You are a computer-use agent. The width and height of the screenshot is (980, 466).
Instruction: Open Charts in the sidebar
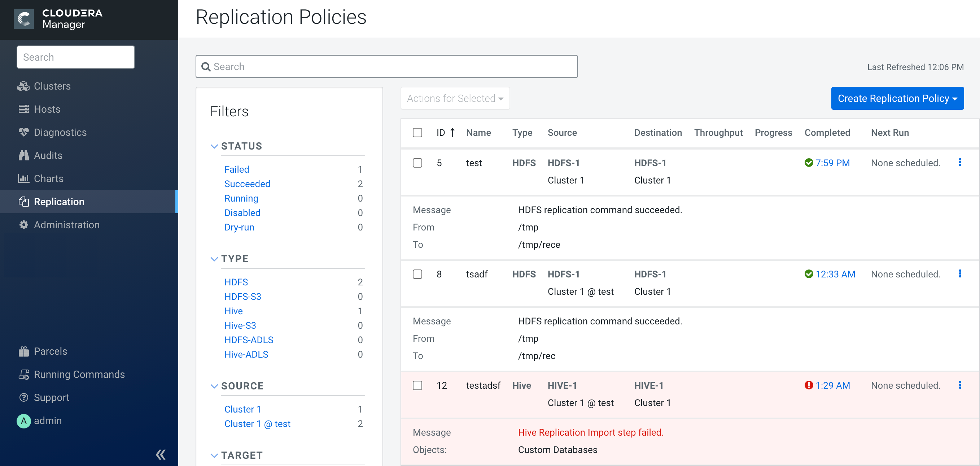point(48,178)
